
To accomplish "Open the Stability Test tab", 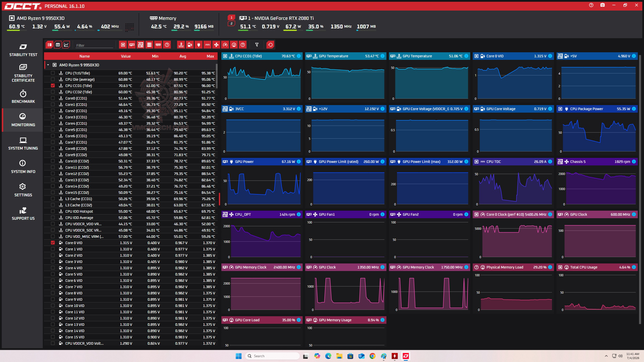I will [x=23, y=50].
